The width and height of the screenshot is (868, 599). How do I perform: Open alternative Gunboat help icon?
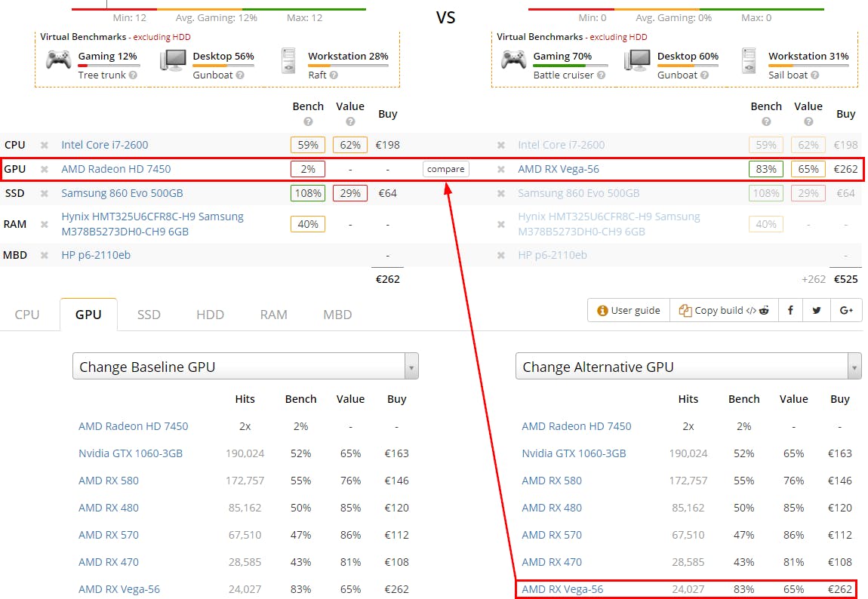pos(704,75)
